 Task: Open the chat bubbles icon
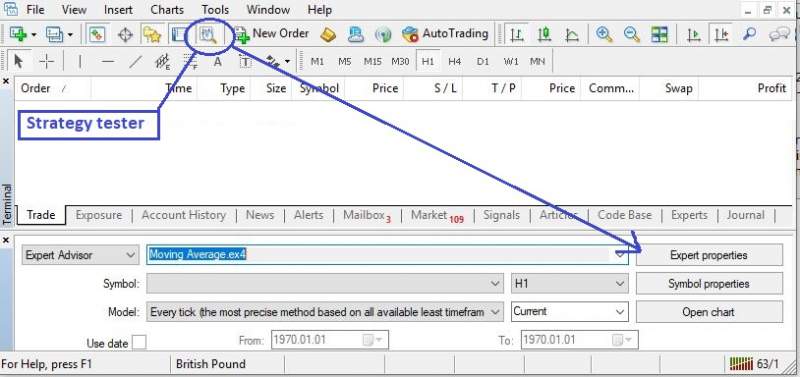(x=779, y=35)
